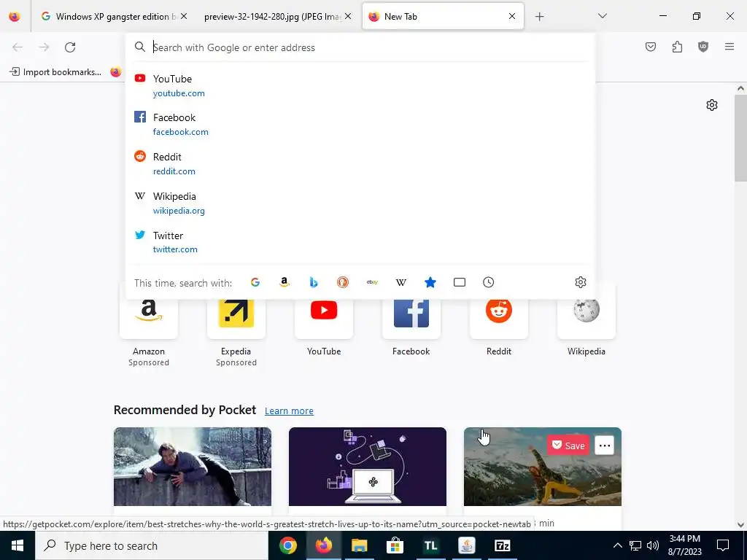Open the notification center icon
Viewport: 747px width, 560px height.
[723, 545]
